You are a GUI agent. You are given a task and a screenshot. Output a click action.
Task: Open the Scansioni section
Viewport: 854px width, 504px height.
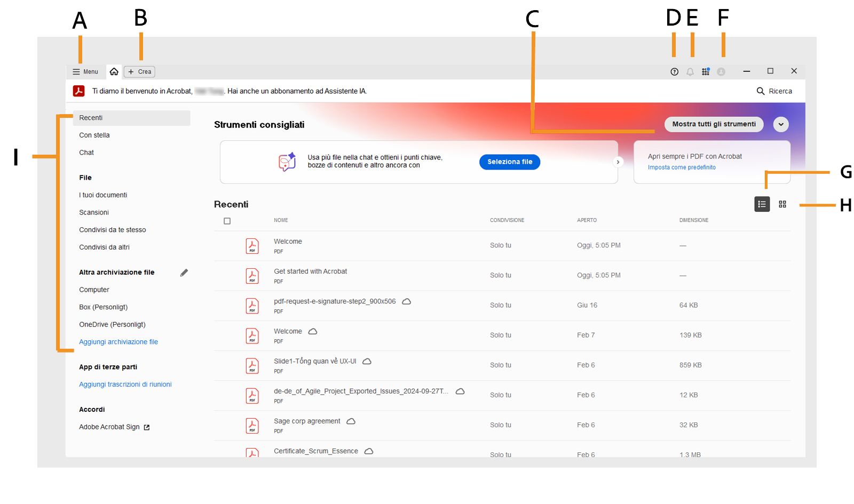pyautogui.click(x=94, y=212)
